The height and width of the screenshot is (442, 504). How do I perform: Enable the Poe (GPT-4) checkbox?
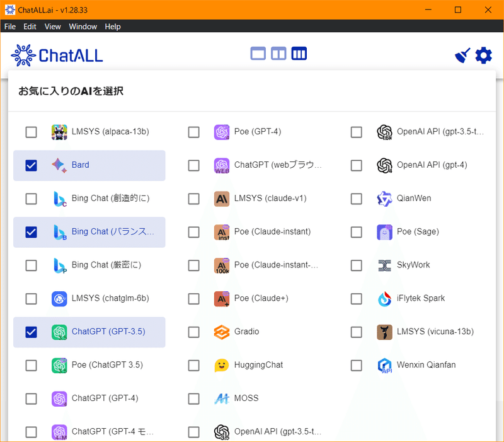pyautogui.click(x=193, y=132)
